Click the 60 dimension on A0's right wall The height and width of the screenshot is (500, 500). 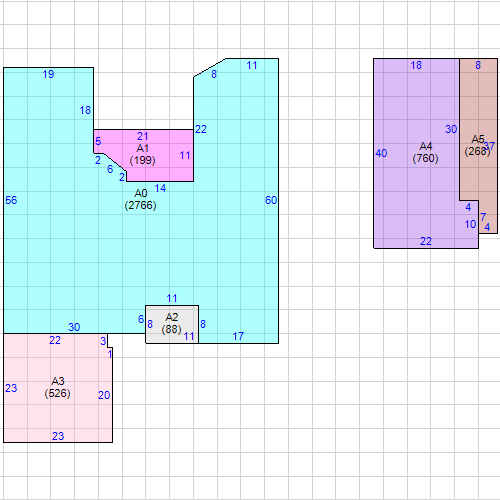(271, 200)
